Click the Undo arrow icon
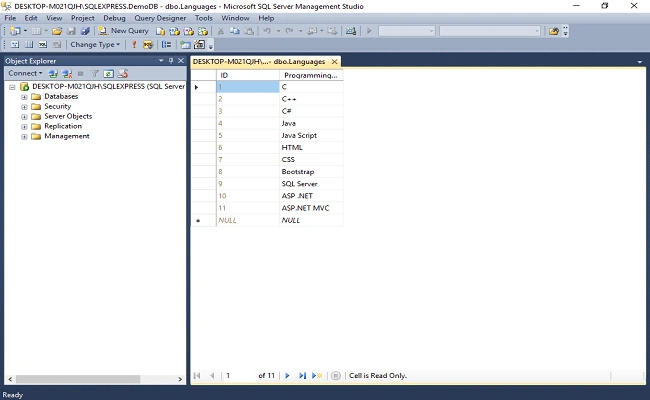Viewport: 650px width, 400px height. tap(267, 31)
